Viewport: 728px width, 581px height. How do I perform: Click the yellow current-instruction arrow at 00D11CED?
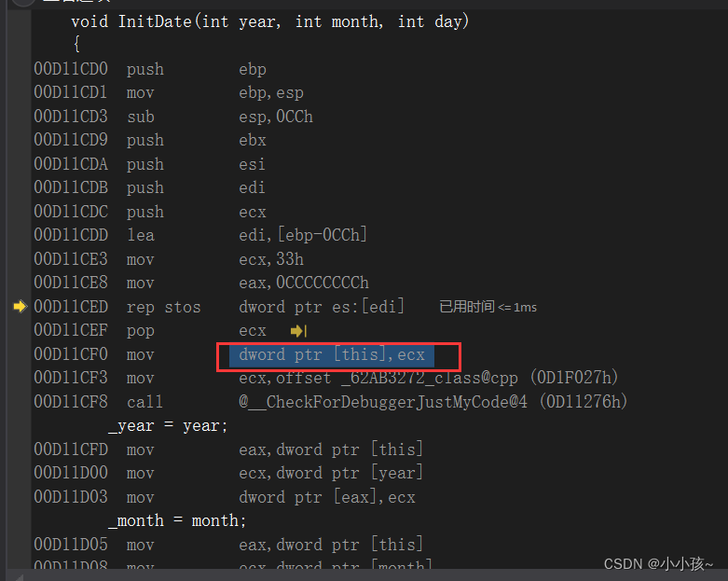[20, 307]
